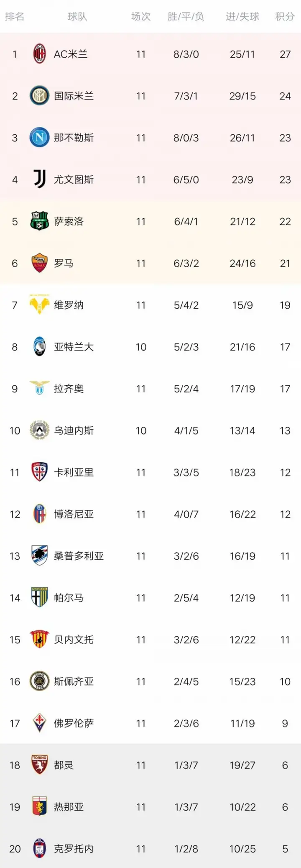
Task: Open team name 亚特兰大
Action: coord(74,347)
